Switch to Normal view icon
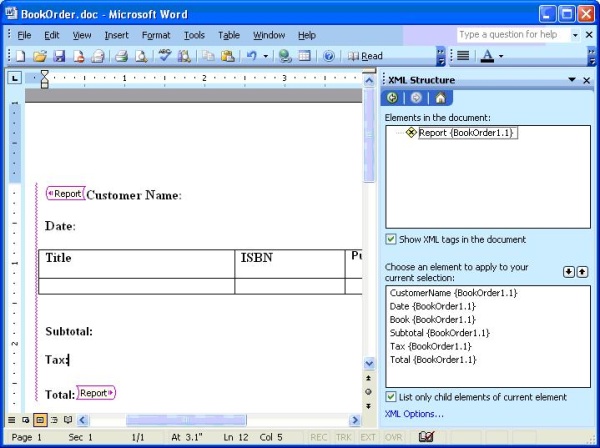This screenshot has width=600, height=448. click(x=11, y=420)
